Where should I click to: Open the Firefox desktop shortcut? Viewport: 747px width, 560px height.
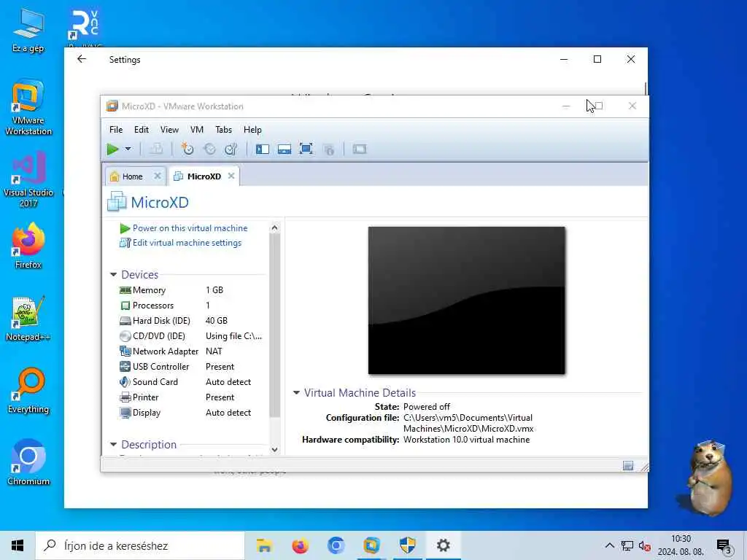28,246
